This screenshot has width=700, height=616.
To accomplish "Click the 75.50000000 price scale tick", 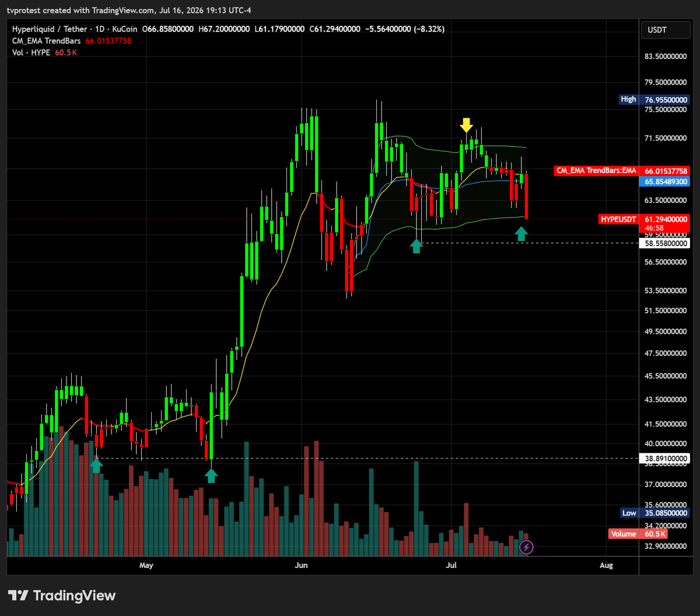I will click(667, 110).
